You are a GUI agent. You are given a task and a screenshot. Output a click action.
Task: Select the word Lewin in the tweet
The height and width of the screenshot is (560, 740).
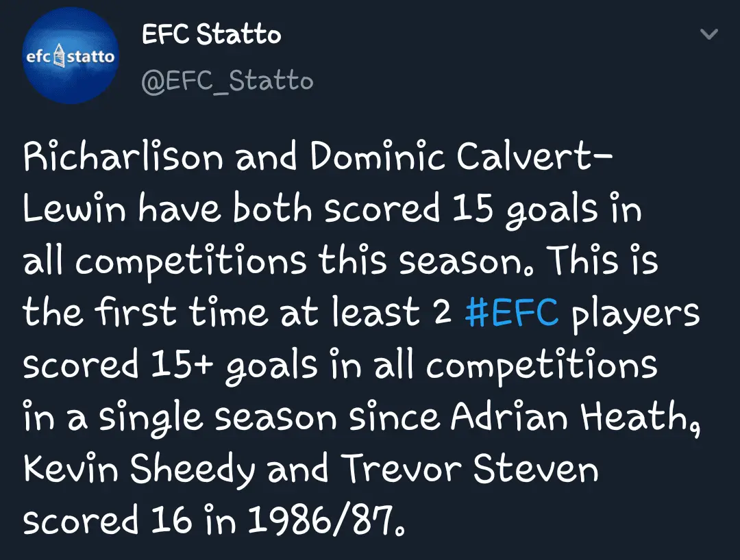pos(75,210)
